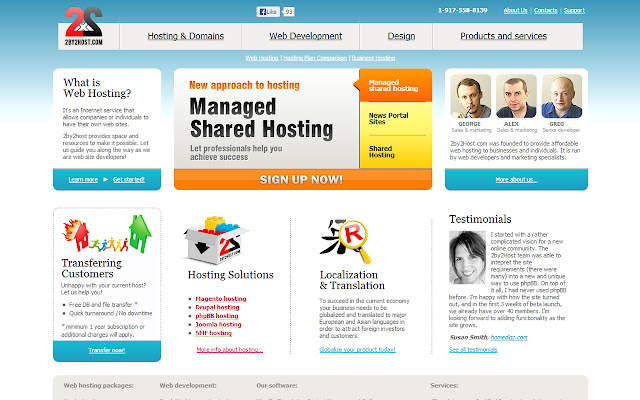The width and height of the screenshot is (640, 400).
Task: Open the Joomla hosting link
Action: pos(218,324)
